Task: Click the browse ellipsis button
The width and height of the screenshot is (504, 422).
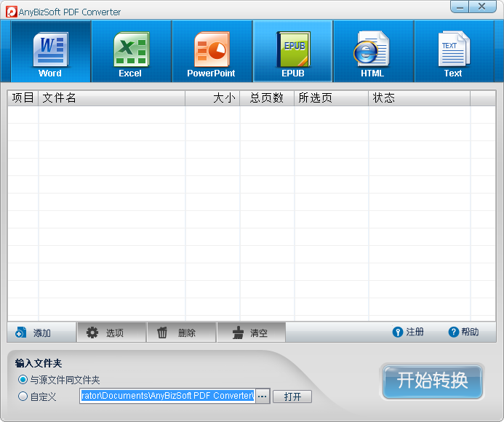Action: point(263,397)
